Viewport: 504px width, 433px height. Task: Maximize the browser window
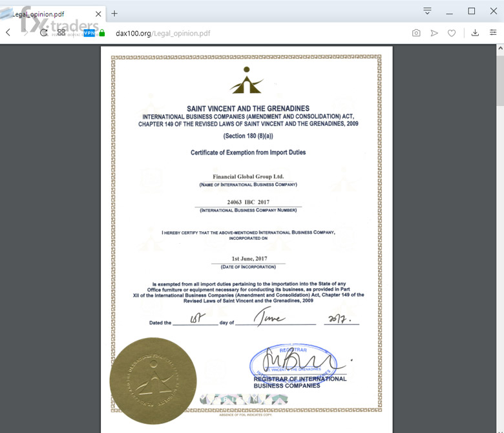click(x=471, y=11)
